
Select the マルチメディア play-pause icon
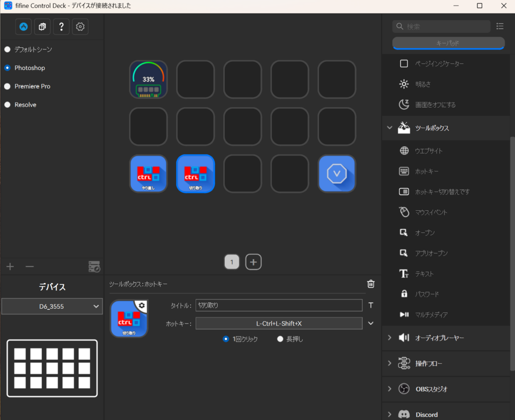click(404, 314)
